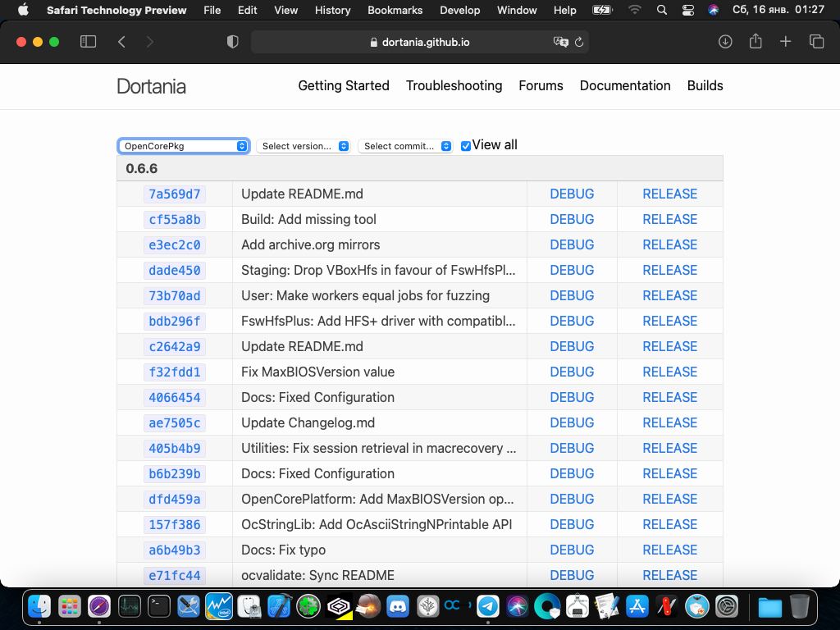Download RELEASE build for e3ec2c0
Screen dimensions: 840x630
pyautogui.click(x=669, y=244)
